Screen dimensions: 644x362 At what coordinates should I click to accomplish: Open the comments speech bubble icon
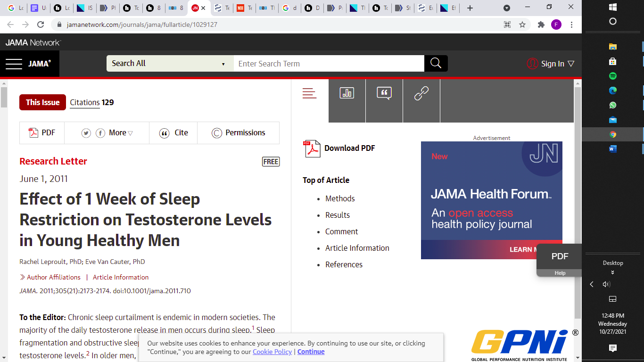384,93
